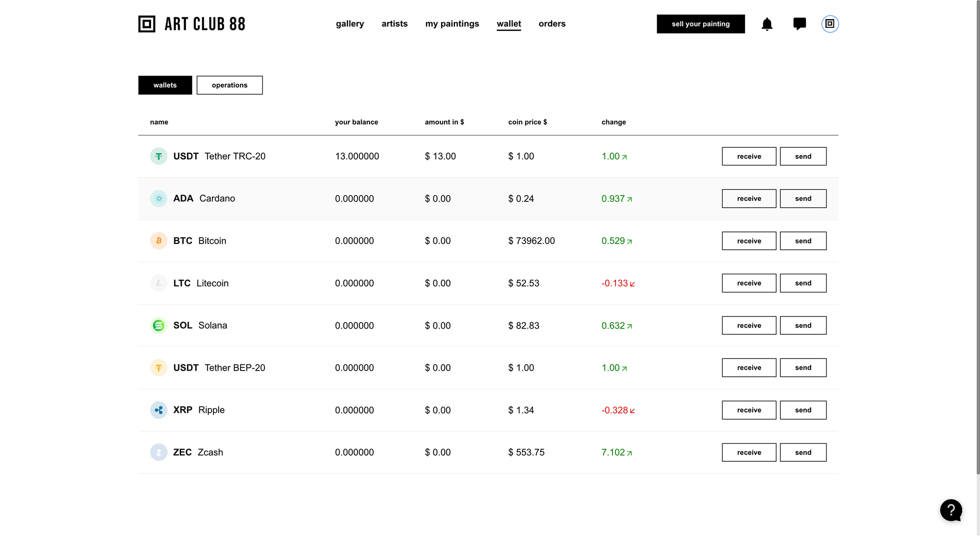The width and height of the screenshot is (980, 536).
Task: Click the $ 73962.00 Bitcoin price
Action: (531, 241)
